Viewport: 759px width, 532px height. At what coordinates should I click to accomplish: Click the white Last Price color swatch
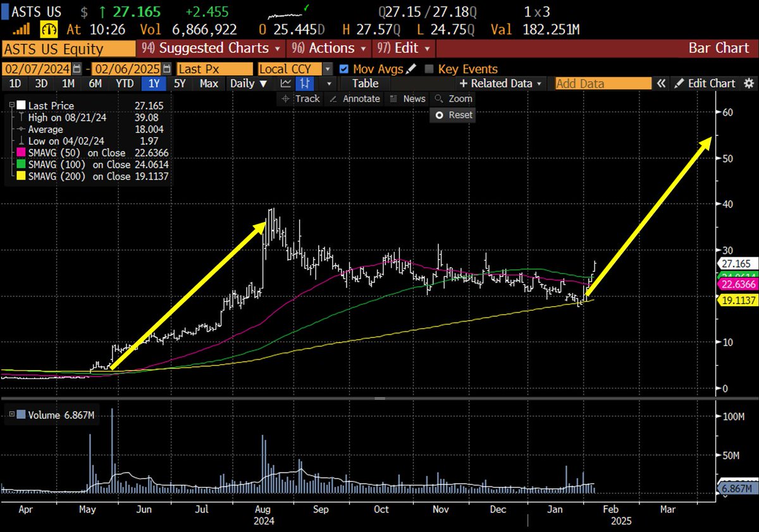(x=22, y=106)
